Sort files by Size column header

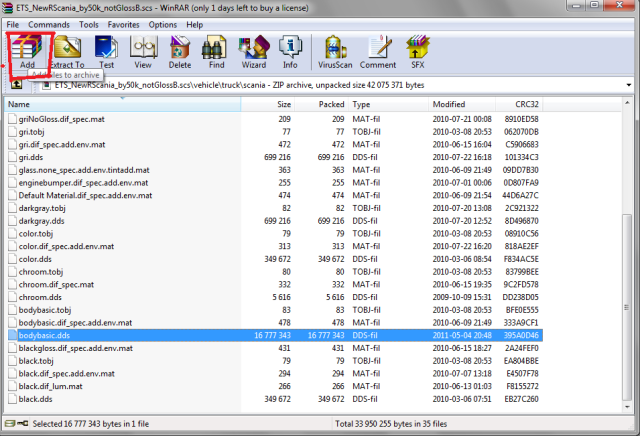(267, 104)
